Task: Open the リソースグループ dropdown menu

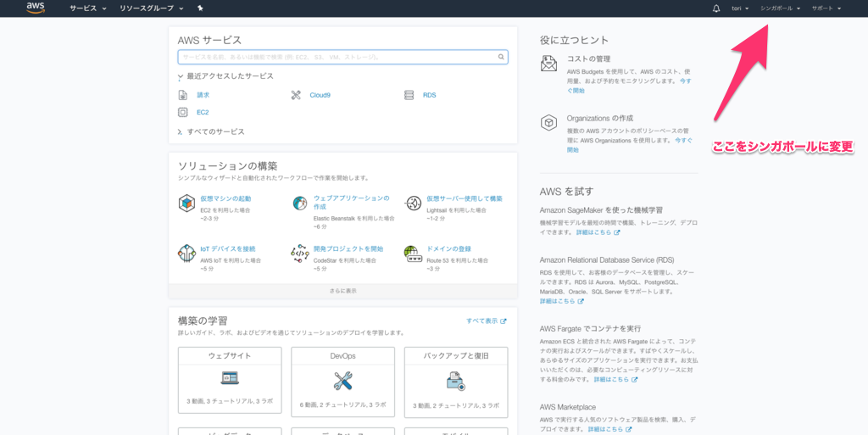Action: point(152,8)
